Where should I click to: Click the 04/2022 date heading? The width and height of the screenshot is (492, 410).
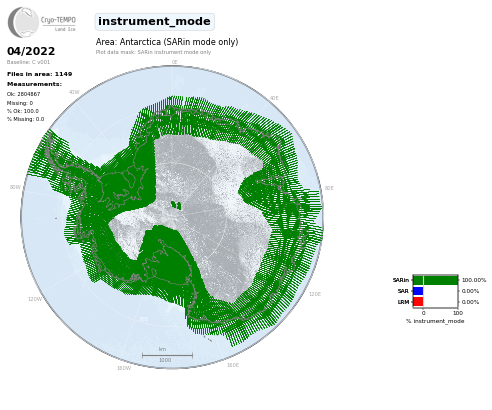[31, 51]
